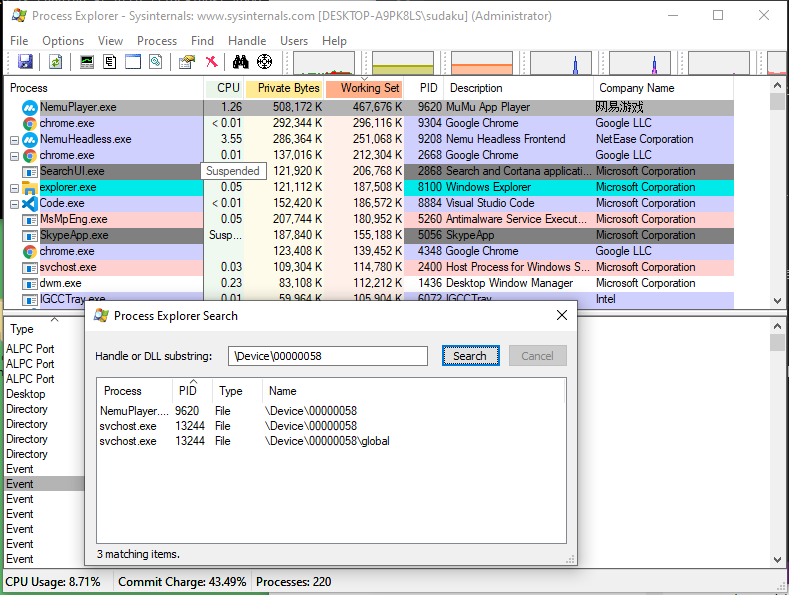Viewport: 789px width, 595px height.
Task: Sort search results by Name column
Action: point(414,391)
